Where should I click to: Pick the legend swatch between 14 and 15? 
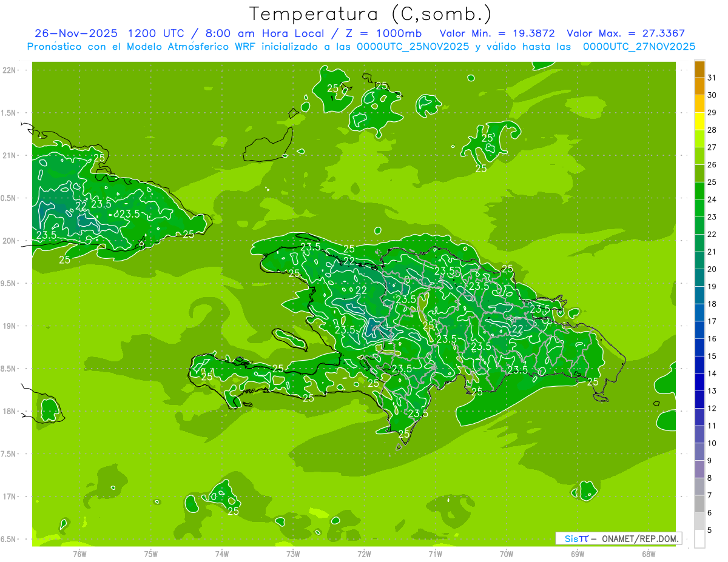(x=699, y=364)
